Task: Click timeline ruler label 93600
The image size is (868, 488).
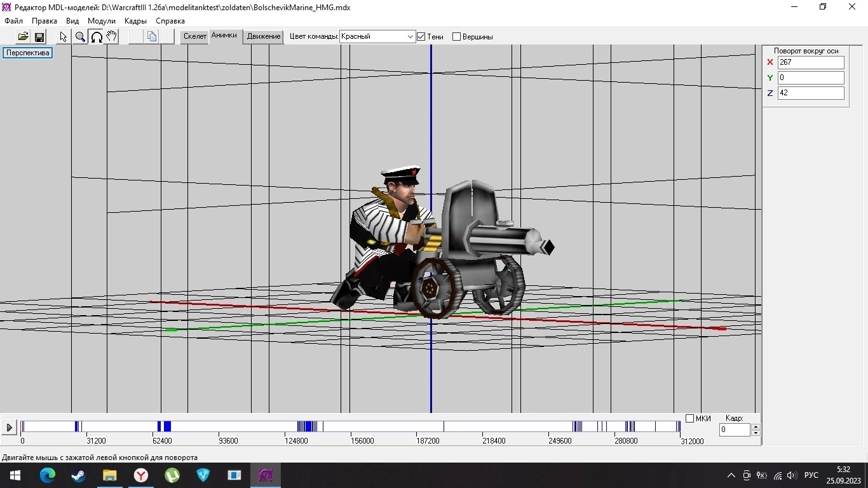Action: (228, 441)
